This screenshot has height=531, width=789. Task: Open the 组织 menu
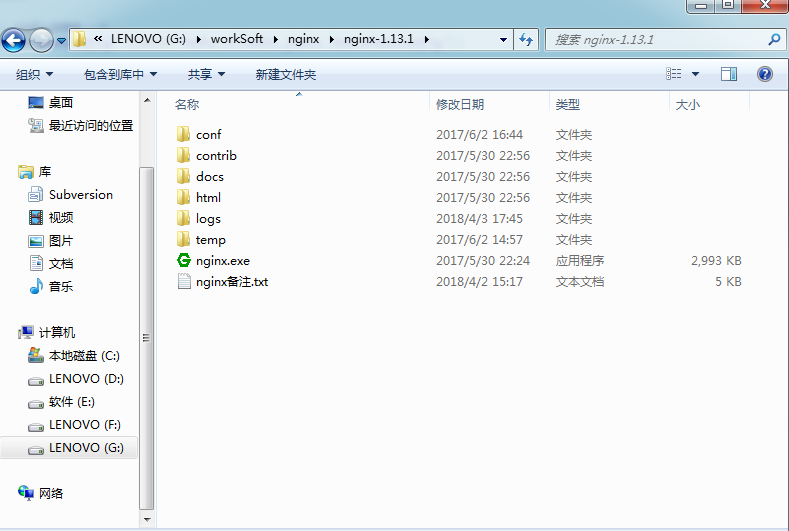coord(34,74)
